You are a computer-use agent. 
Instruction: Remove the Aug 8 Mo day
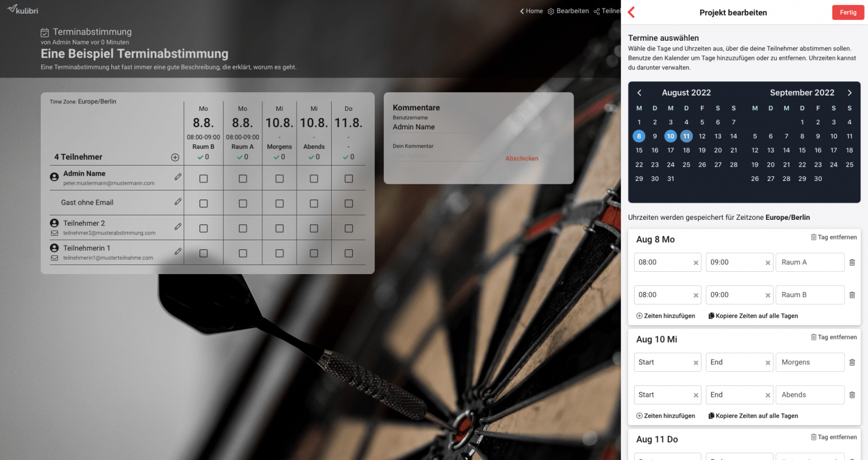tap(834, 237)
